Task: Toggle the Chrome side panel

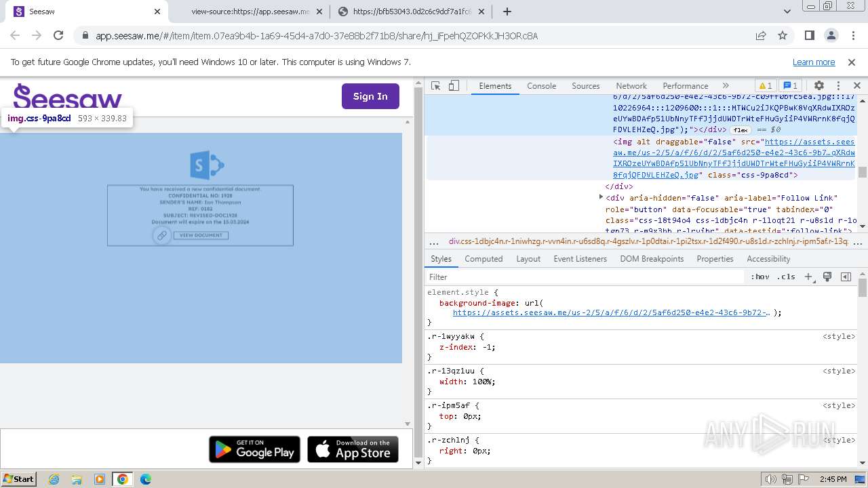Action: (x=810, y=35)
